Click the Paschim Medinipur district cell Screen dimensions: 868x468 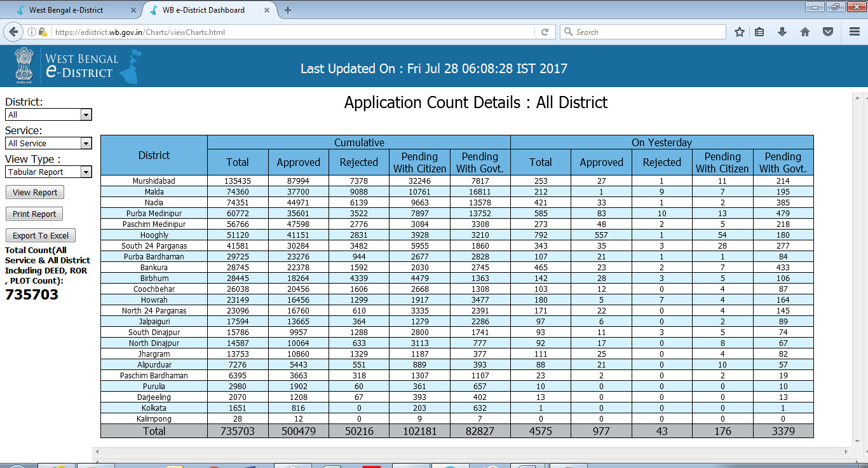(x=154, y=224)
